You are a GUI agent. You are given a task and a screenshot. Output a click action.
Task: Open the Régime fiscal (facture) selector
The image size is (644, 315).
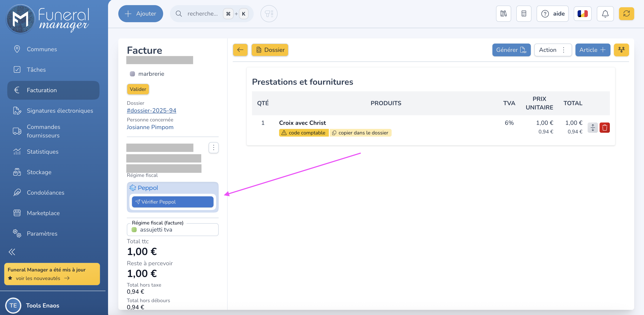(173, 230)
